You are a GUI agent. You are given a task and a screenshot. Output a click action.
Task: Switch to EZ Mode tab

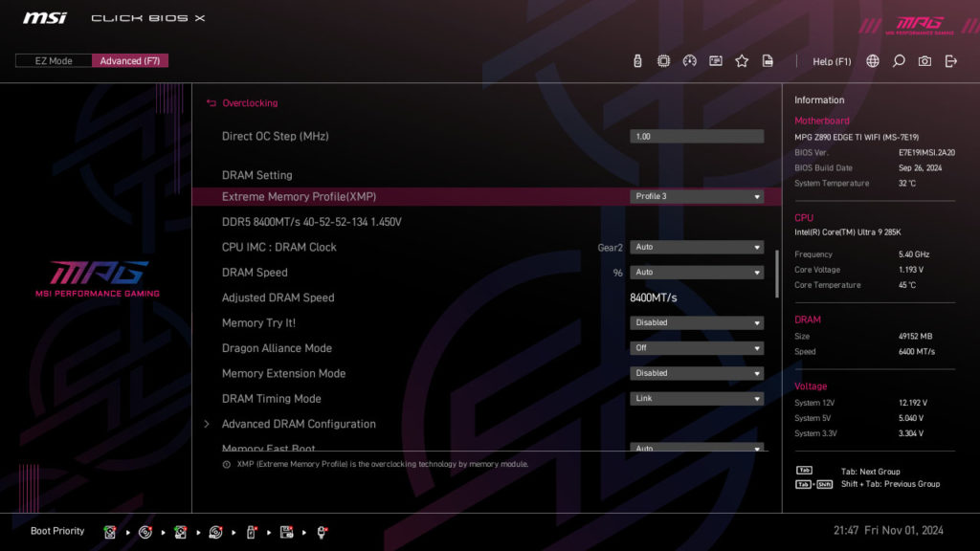click(53, 59)
